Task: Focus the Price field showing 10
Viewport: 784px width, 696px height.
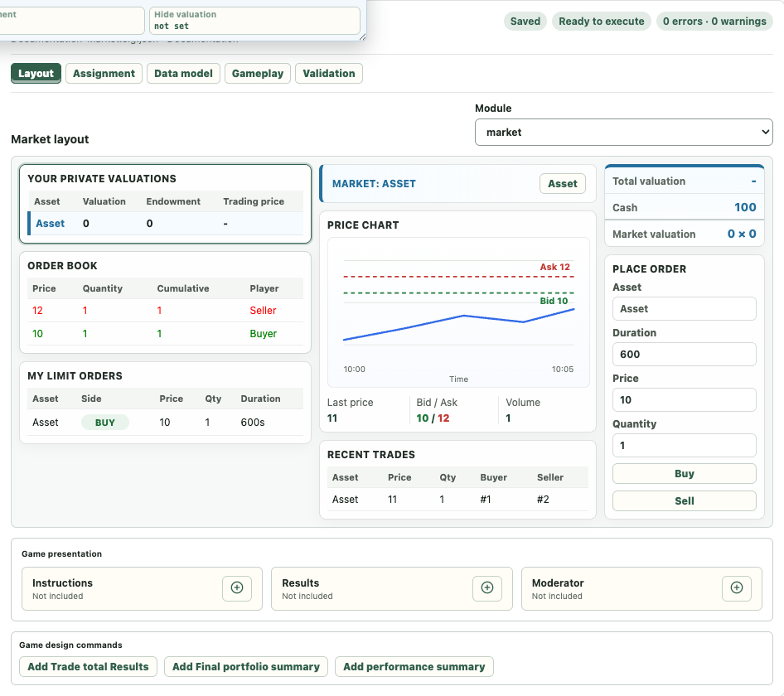Action: (x=684, y=399)
